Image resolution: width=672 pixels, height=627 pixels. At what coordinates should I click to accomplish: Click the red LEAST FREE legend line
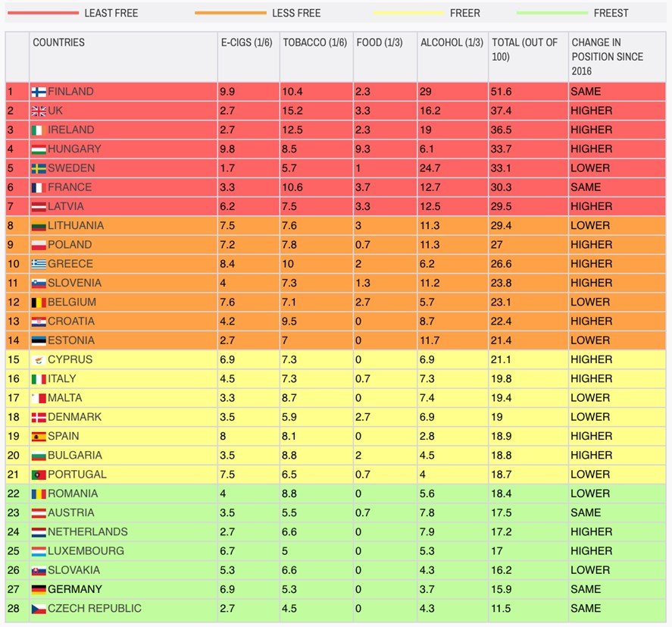pos(42,13)
